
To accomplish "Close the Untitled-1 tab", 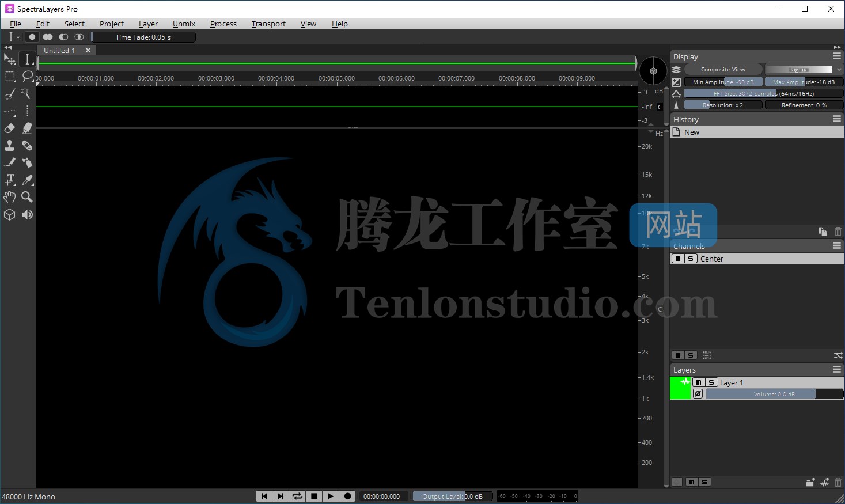I will tap(88, 50).
